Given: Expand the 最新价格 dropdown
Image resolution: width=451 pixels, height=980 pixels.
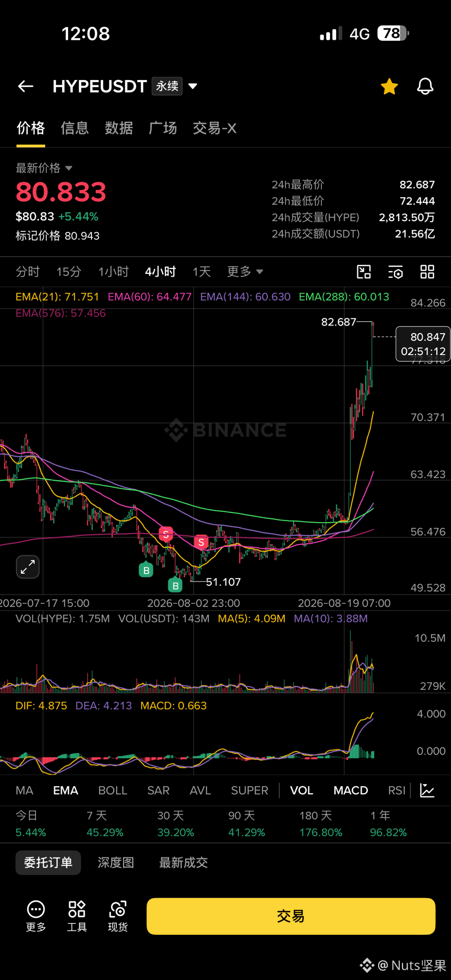Looking at the screenshot, I should click(x=44, y=168).
